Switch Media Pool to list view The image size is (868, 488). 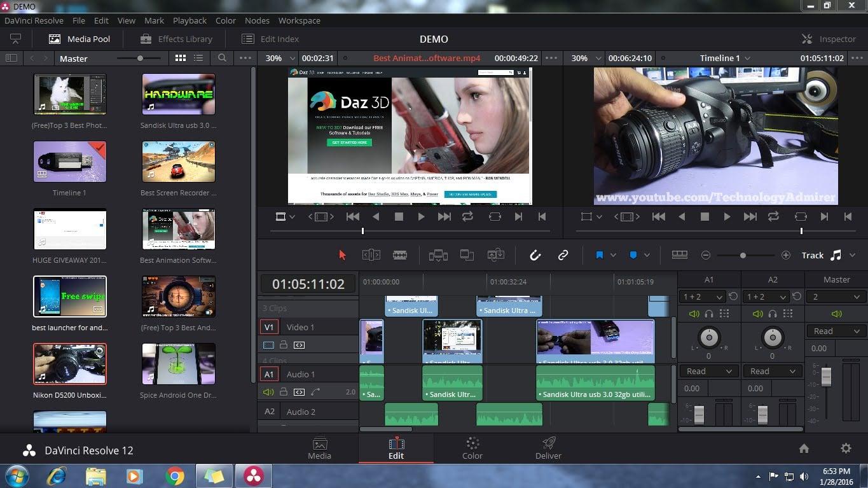(200, 58)
